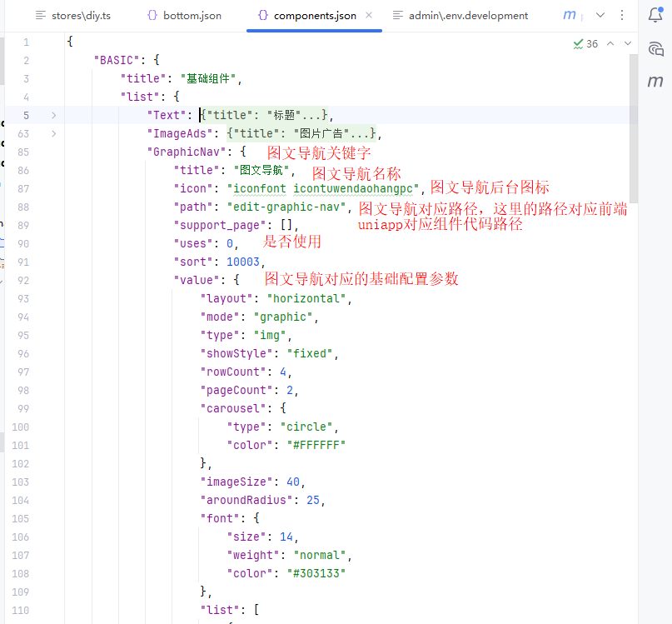This screenshot has height=624, width=672.
Task: Expand the folded "Text" block at line 5
Action: [54, 115]
